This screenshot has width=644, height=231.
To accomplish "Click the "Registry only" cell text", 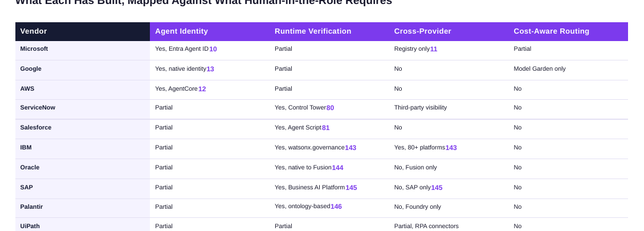I will tap(412, 48).
